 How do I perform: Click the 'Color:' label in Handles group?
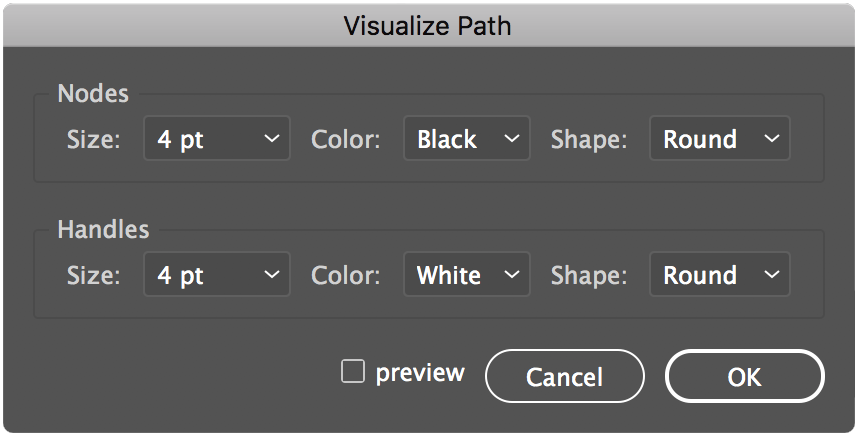(346, 276)
